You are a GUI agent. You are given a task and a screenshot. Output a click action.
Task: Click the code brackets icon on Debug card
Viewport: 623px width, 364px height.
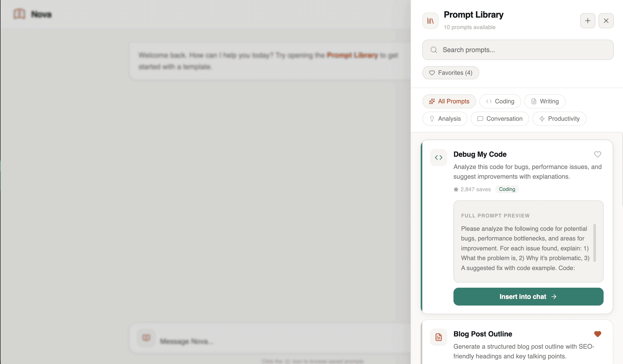(x=438, y=157)
